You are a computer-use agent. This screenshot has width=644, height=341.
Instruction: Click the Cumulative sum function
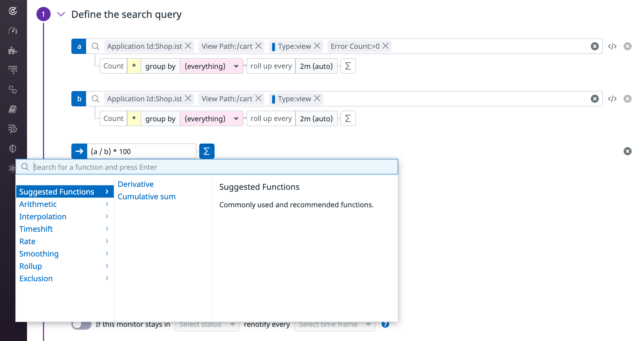pos(146,196)
